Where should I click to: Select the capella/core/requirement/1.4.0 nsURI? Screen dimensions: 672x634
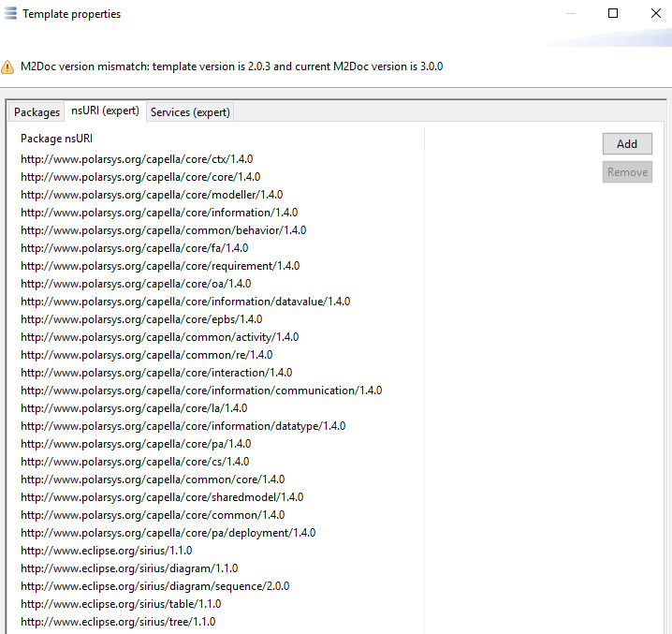pos(160,266)
